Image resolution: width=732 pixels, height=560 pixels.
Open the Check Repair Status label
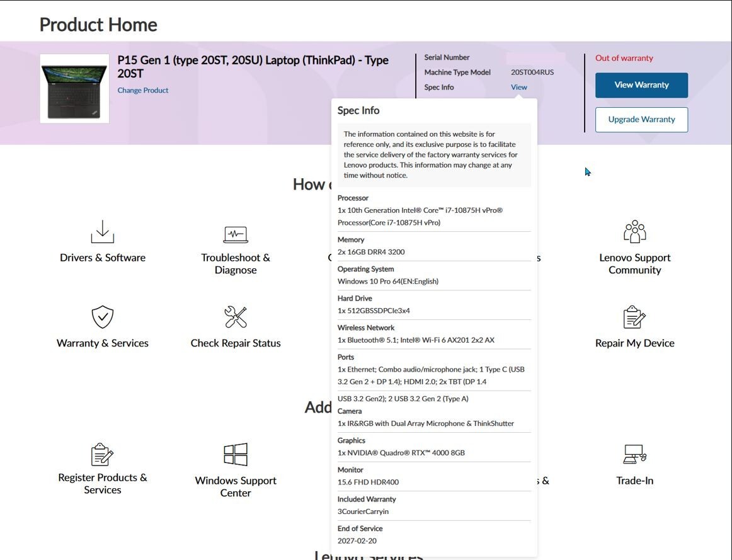[x=236, y=343]
